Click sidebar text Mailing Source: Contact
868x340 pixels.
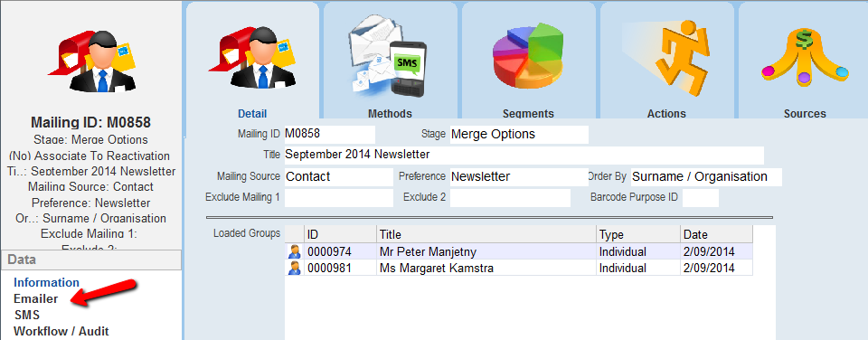click(x=90, y=187)
